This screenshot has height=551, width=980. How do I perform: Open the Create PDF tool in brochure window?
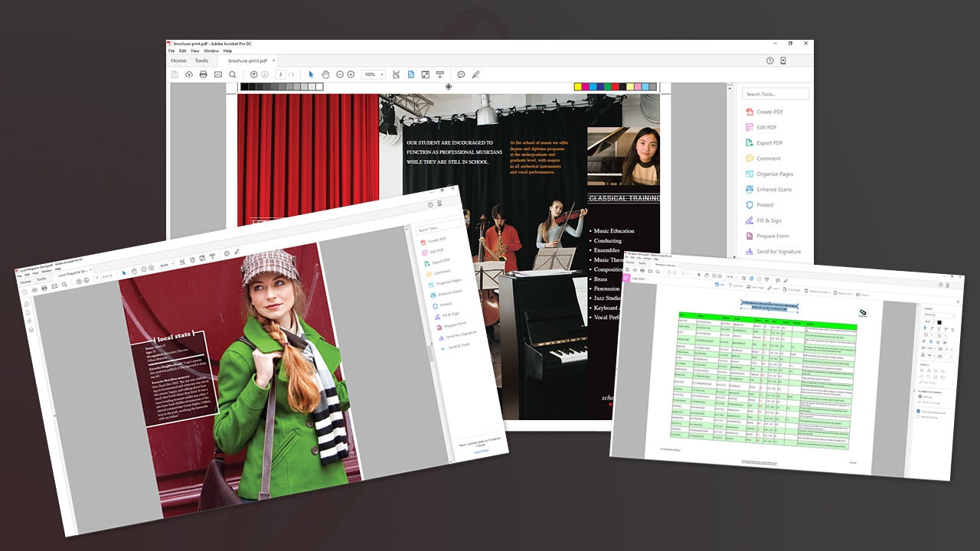click(769, 112)
